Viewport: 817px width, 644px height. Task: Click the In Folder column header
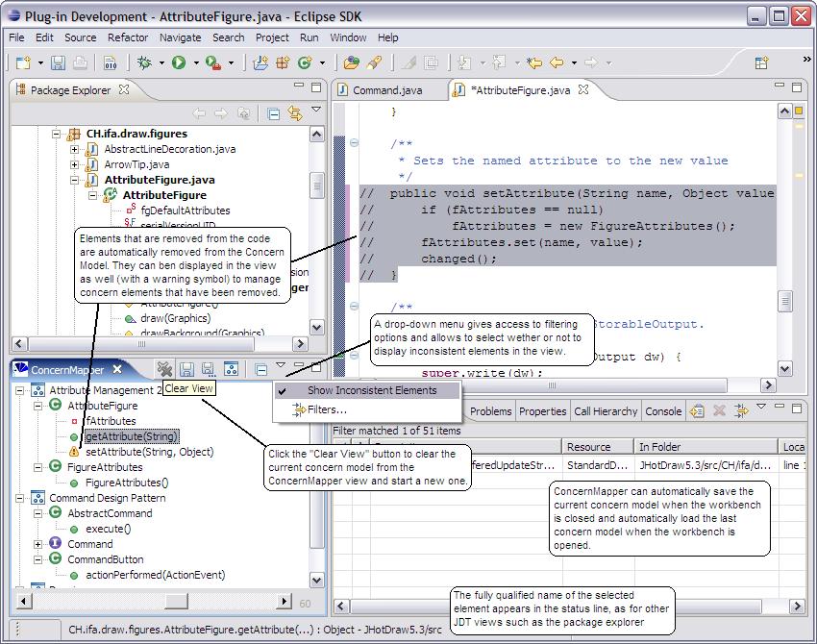(x=706, y=447)
